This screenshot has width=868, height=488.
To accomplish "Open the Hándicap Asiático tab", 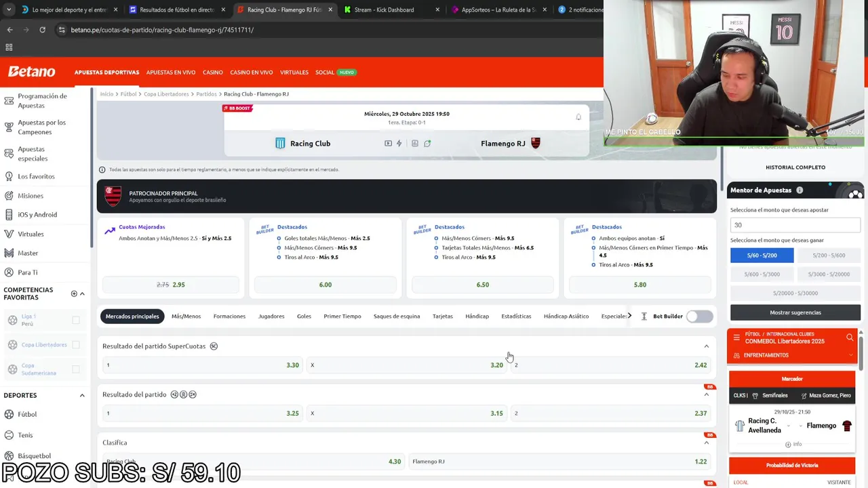I will click(x=566, y=317).
